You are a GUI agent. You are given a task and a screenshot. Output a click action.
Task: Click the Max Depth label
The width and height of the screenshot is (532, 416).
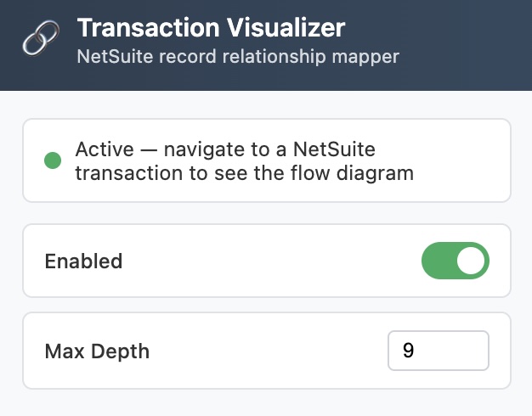(x=97, y=351)
